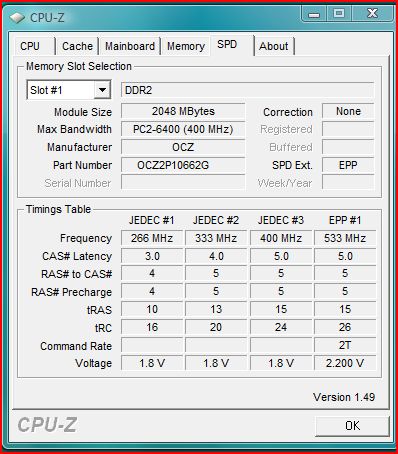Viewport: 398px width, 454px height.
Task: Click the 400 MHz frequency cell
Action: point(281,238)
